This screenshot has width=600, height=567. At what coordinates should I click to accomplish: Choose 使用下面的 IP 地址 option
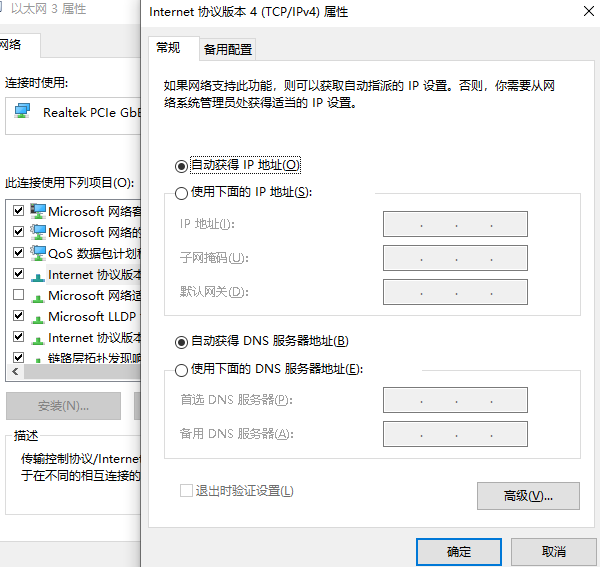181,192
